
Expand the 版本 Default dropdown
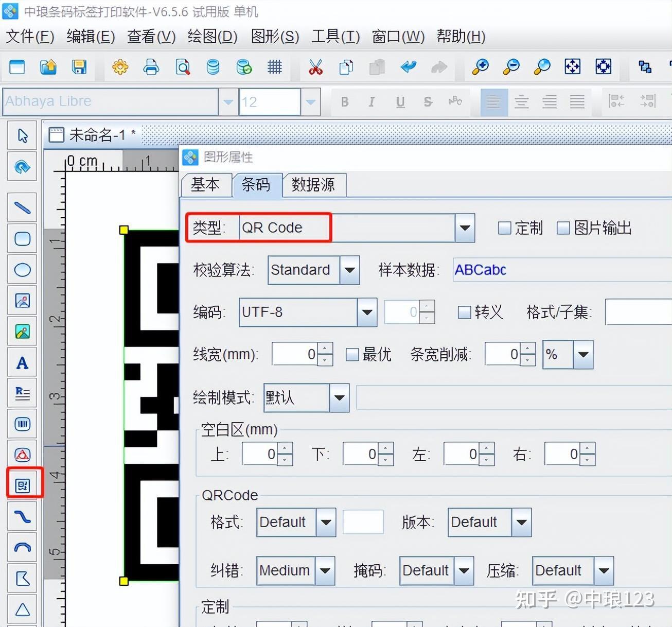(521, 522)
